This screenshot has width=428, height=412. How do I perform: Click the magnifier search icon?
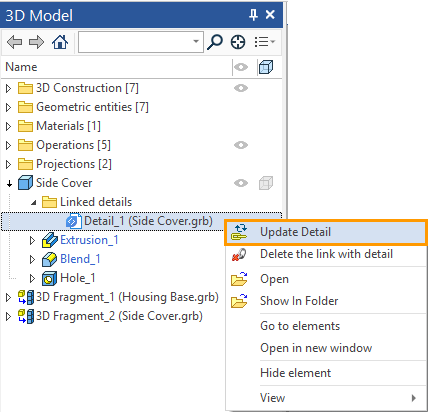coord(215,42)
